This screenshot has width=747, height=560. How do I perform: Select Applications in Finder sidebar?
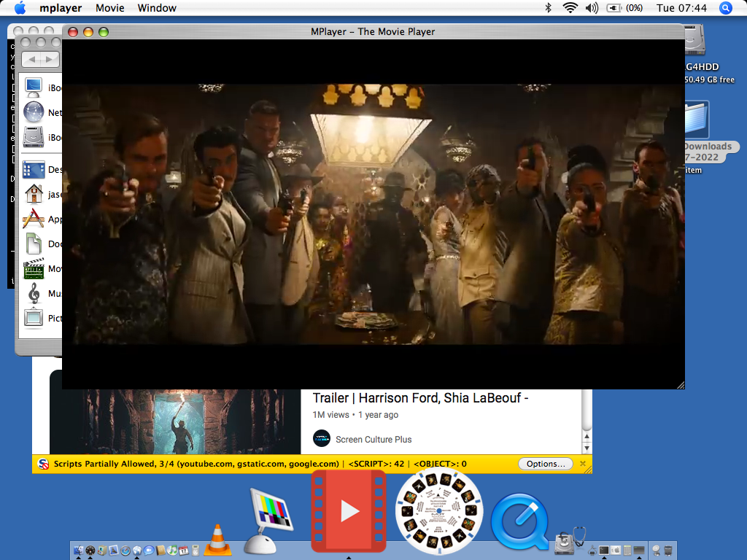click(x=34, y=219)
